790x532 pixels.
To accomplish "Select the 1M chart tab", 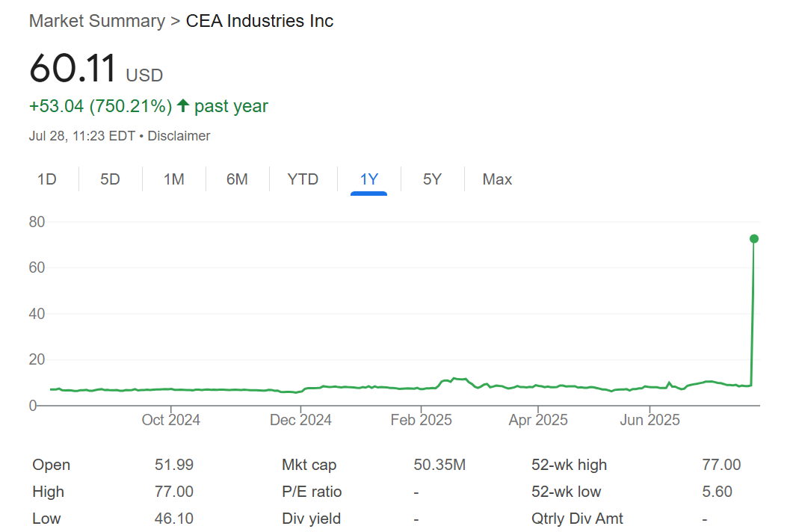I will point(174,179).
